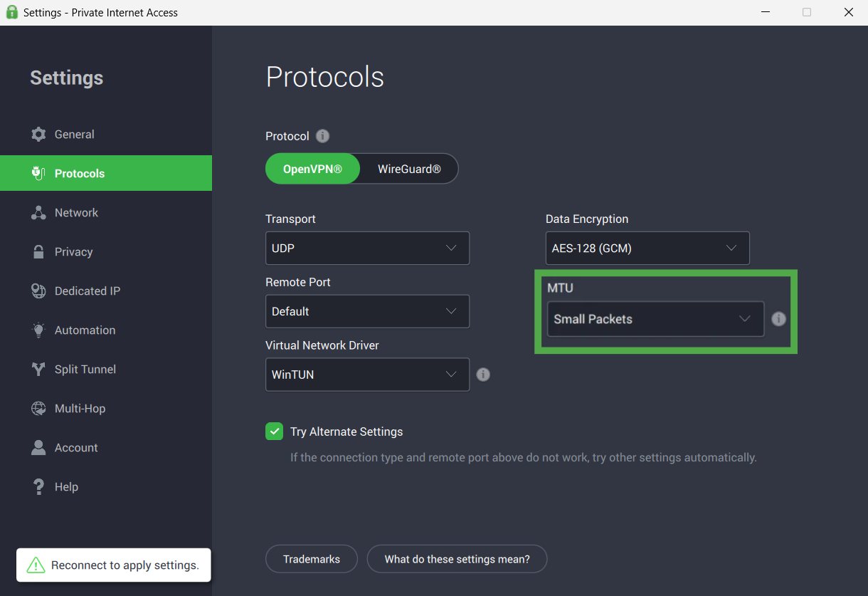Open Data Encryption dropdown showing AES-128 (GCM)
The height and width of the screenshot is (596, 868).
click(647, 248)
